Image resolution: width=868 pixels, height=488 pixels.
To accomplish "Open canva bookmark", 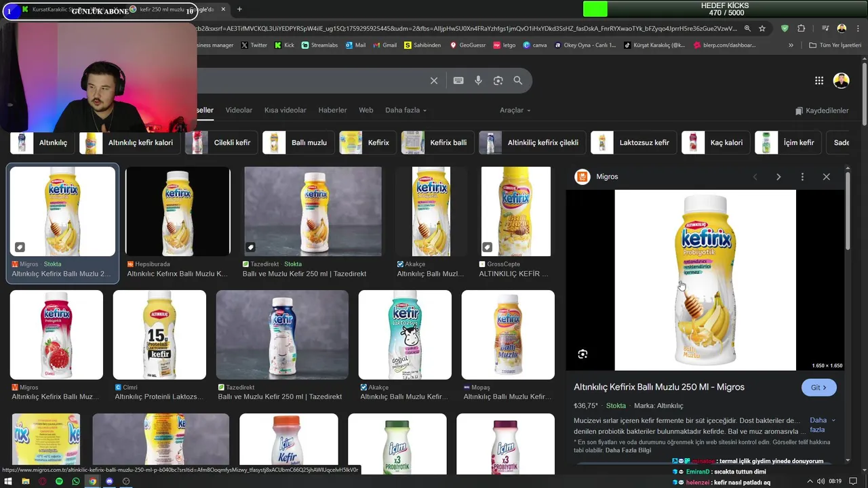I will point(534,45).
